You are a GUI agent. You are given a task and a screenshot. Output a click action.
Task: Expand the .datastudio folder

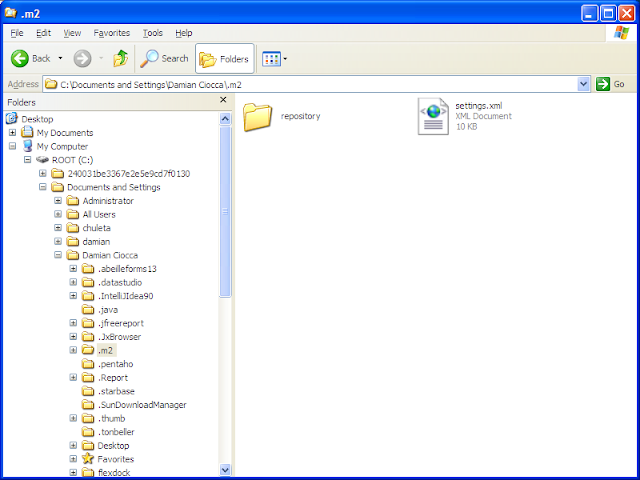[x=73, y=282]
